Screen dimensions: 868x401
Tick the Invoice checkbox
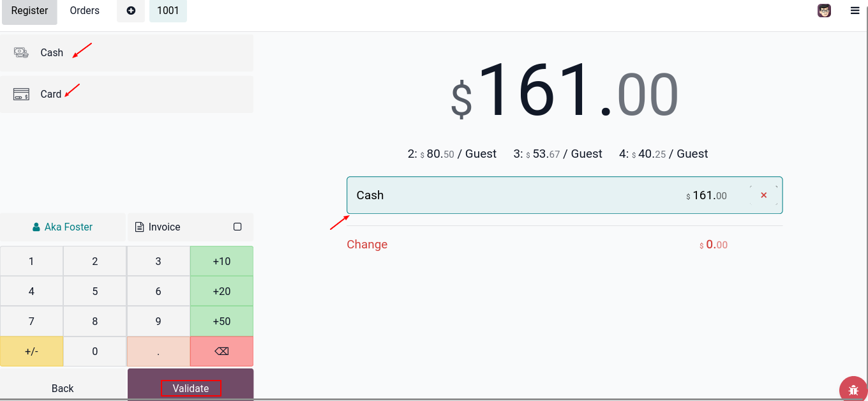[x=237, y=227]
